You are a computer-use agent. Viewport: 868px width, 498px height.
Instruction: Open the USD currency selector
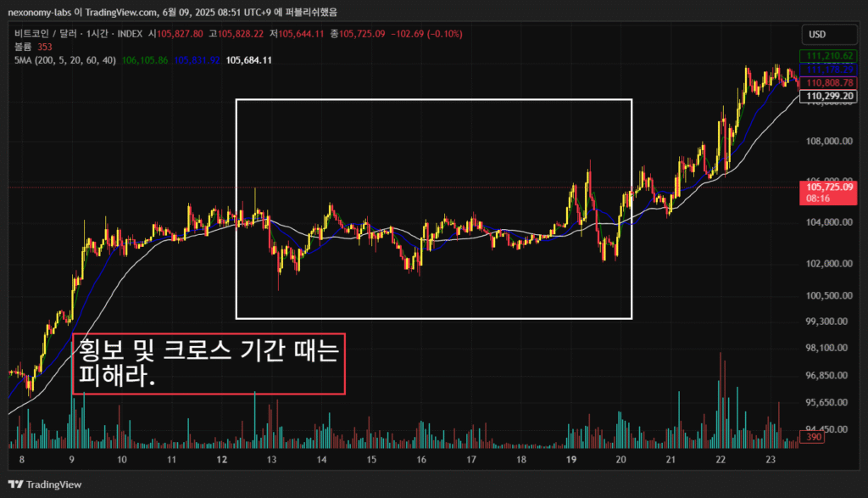click(x=817, y=35)
